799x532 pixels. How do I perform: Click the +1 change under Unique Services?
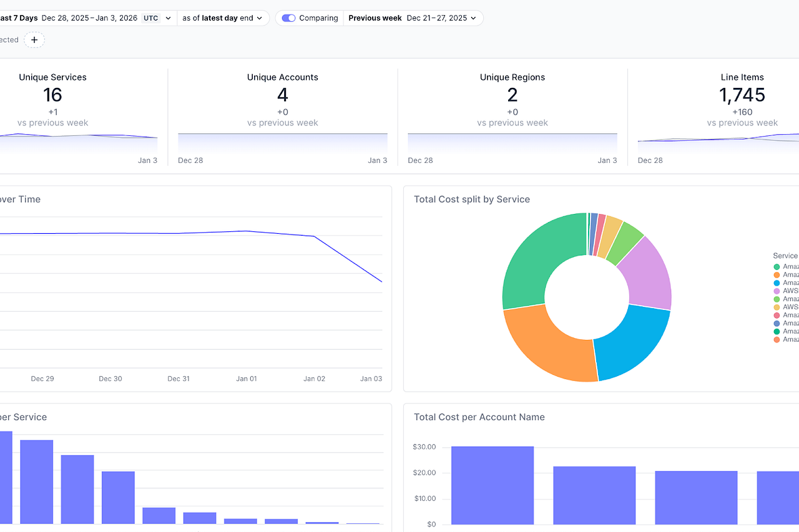52,112
